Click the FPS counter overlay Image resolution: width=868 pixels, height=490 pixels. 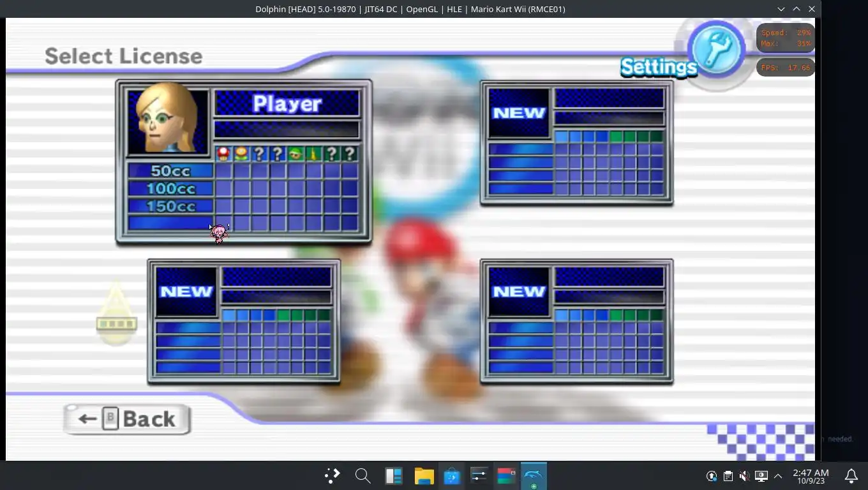click(x=786, y=68)
